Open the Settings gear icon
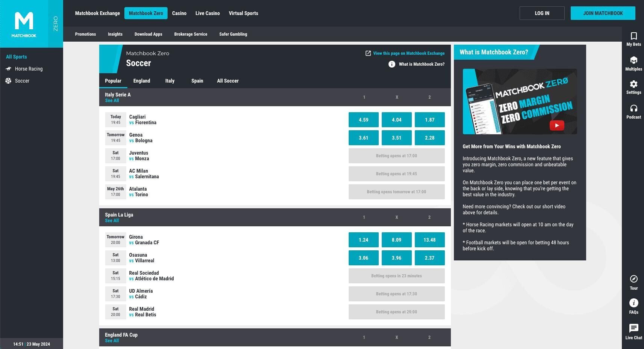The image size is (644, 349). pos(634,84)
